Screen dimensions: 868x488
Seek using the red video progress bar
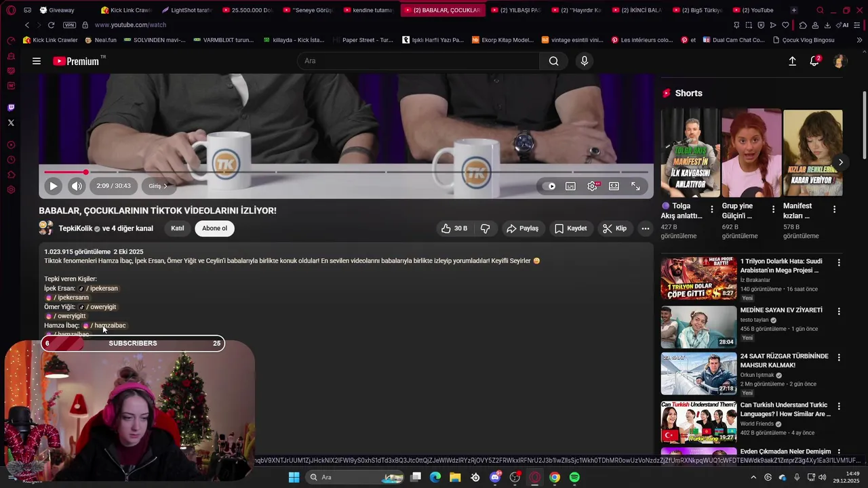(x=346, y=172)
